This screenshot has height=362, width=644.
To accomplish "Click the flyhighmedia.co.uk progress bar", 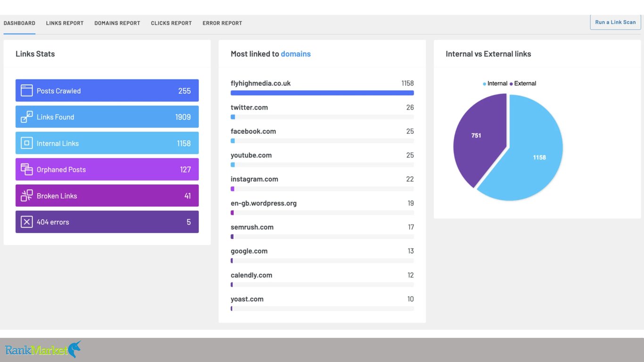I will coord(322,93).
